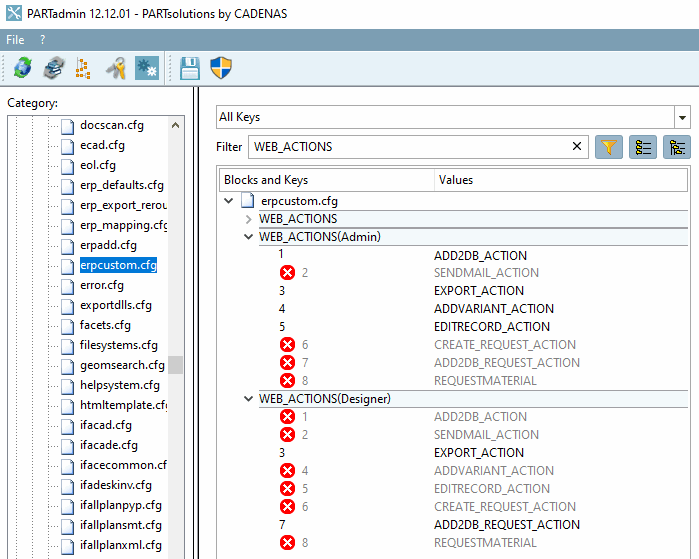The height and width of the screenshot is (559, 699).
Task: Select eol.cfg in category tree
Action: tap(98, 165)
